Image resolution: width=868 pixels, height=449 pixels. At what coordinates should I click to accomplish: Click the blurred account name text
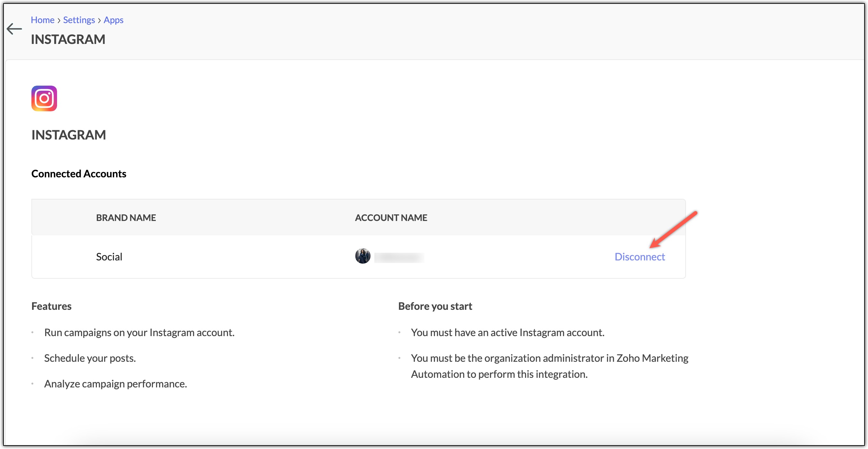(x=399, y=258)
